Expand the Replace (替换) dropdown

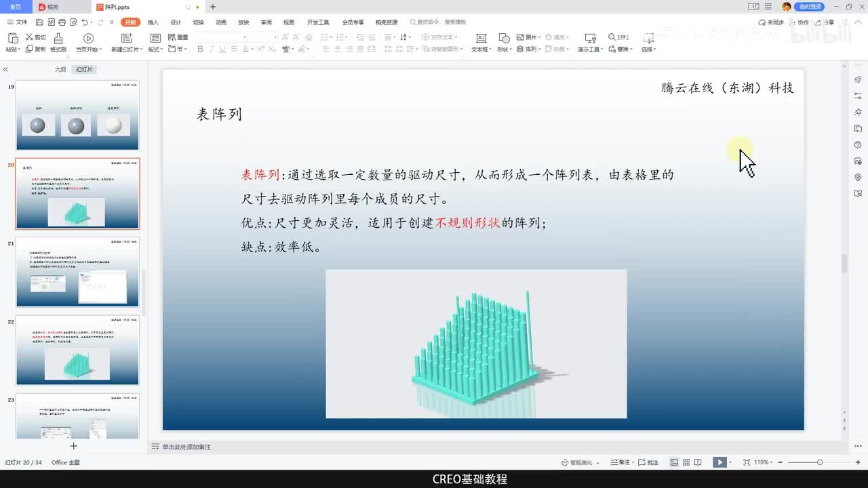[x=622, y=49]
